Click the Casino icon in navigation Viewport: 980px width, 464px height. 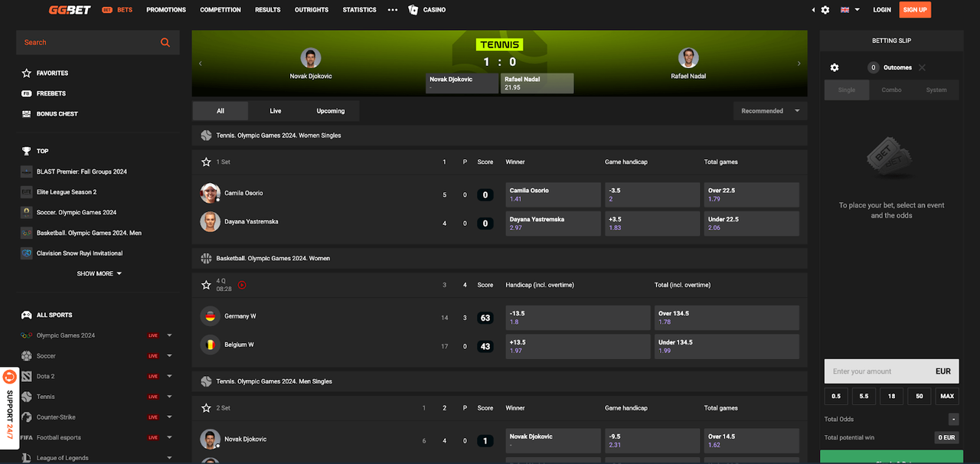[x=413, y=10]
